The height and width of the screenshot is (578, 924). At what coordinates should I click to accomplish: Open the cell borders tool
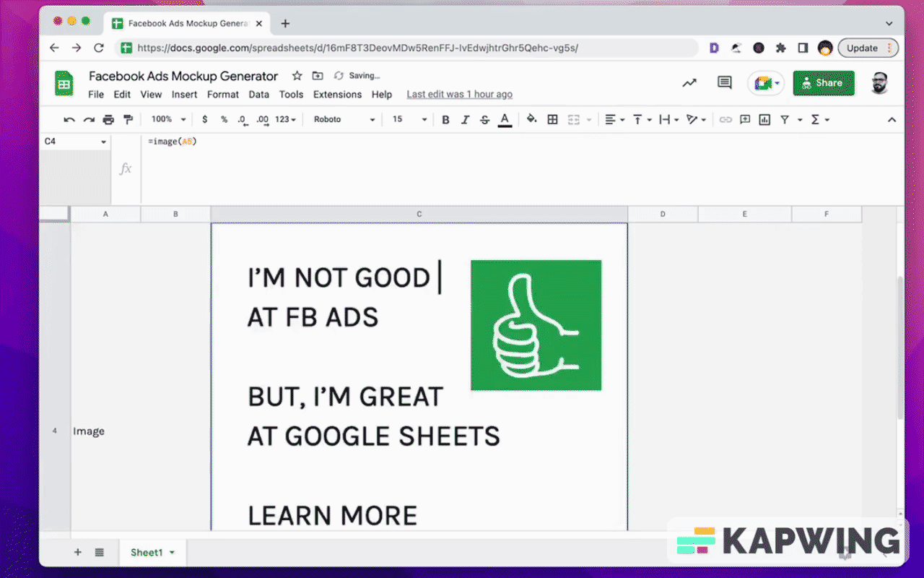[552, 119]
